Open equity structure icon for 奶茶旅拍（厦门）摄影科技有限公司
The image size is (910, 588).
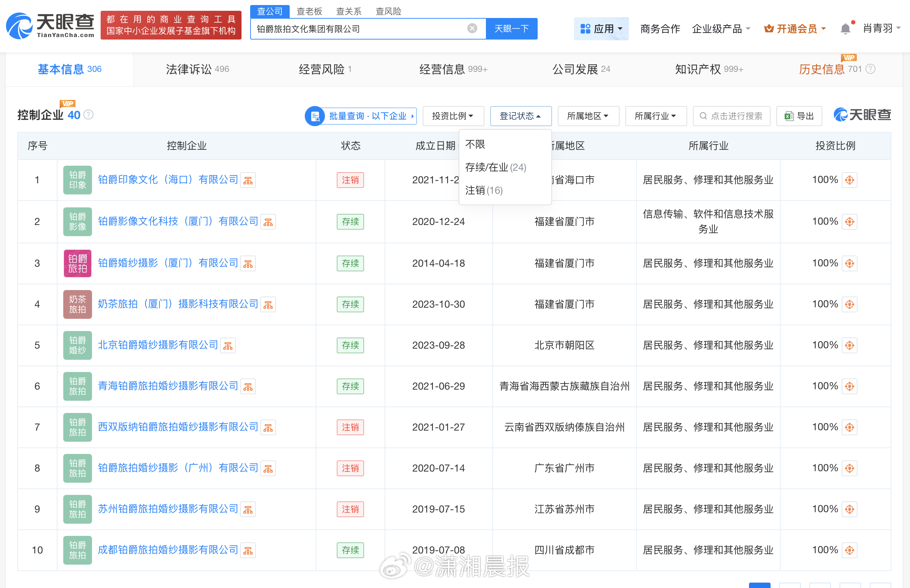pyautogui.click(x=268, y=304)
